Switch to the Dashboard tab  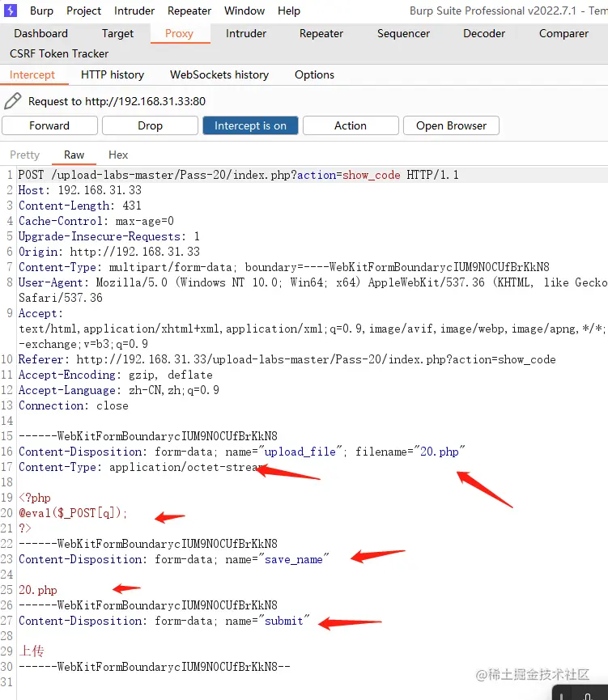coord(41,33)
